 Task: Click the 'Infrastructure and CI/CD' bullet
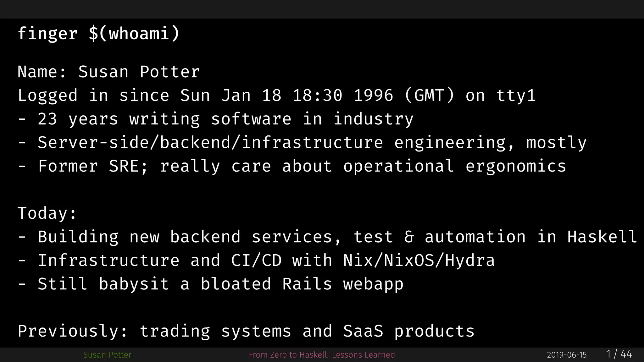pyautogui.click(x=256, y=261)
